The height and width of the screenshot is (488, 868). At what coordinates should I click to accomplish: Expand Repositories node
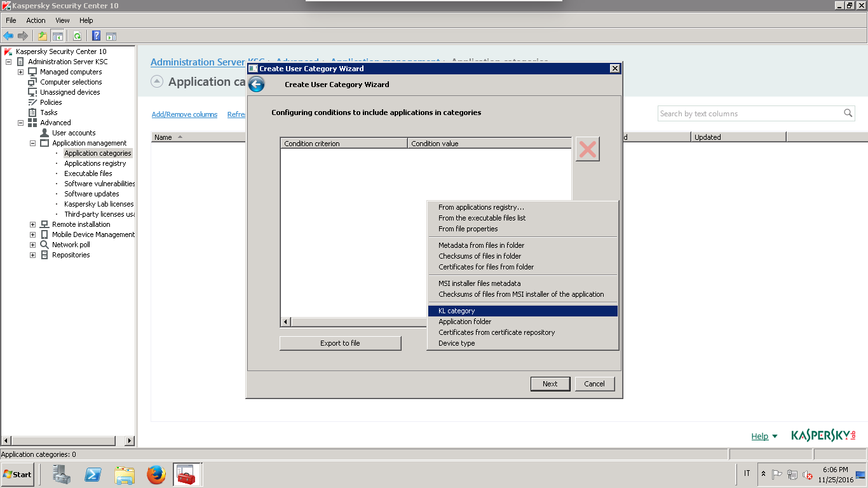click(x=32, y=255)
